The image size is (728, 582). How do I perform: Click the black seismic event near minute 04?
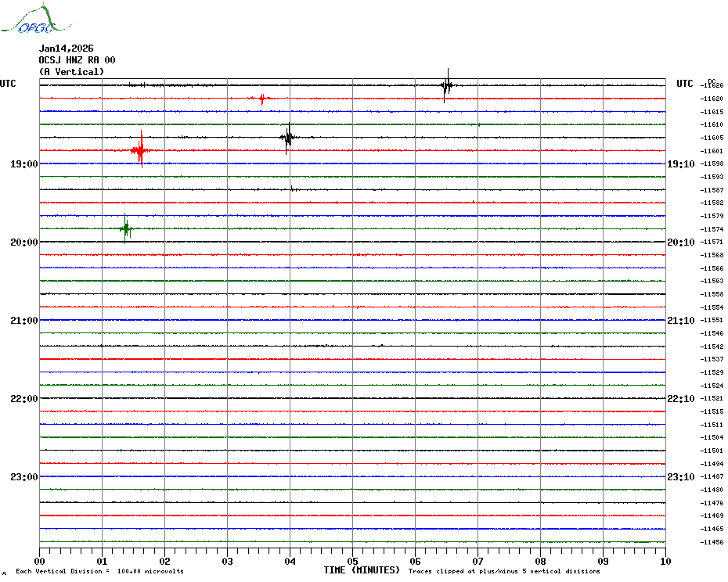(288, 138)
